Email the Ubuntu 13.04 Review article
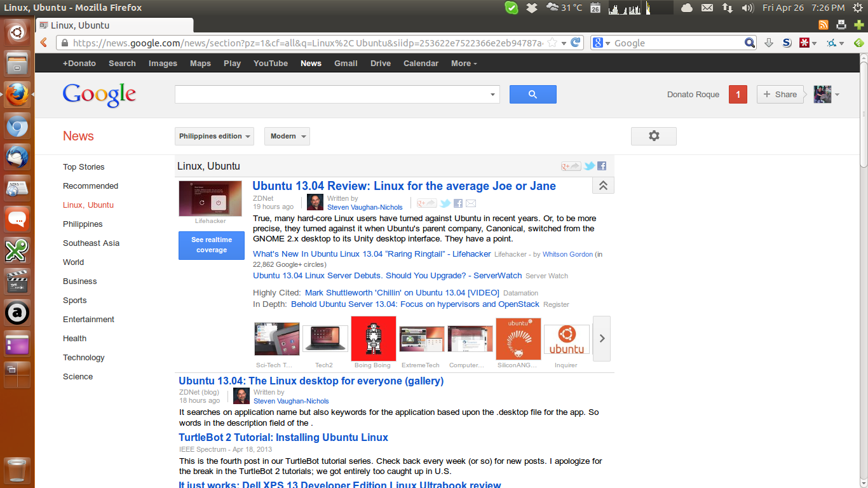The height and width of the screenshot is (488, 868). [x=471, y=203]
